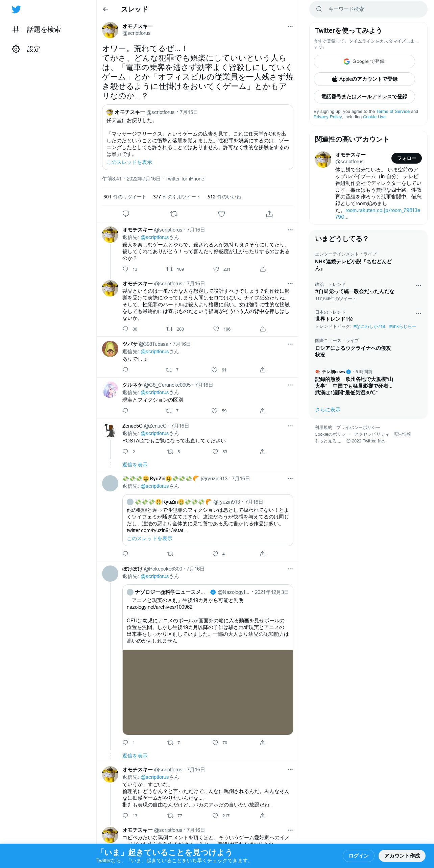
Task: Retweet the main tweet by オモチスキー
Action: 174,214
